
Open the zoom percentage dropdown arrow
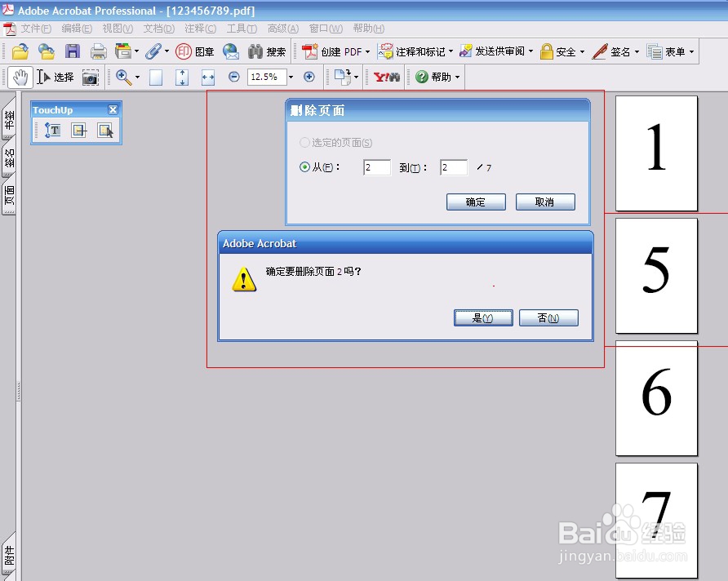pyautogui.click(x=291, y=77)
